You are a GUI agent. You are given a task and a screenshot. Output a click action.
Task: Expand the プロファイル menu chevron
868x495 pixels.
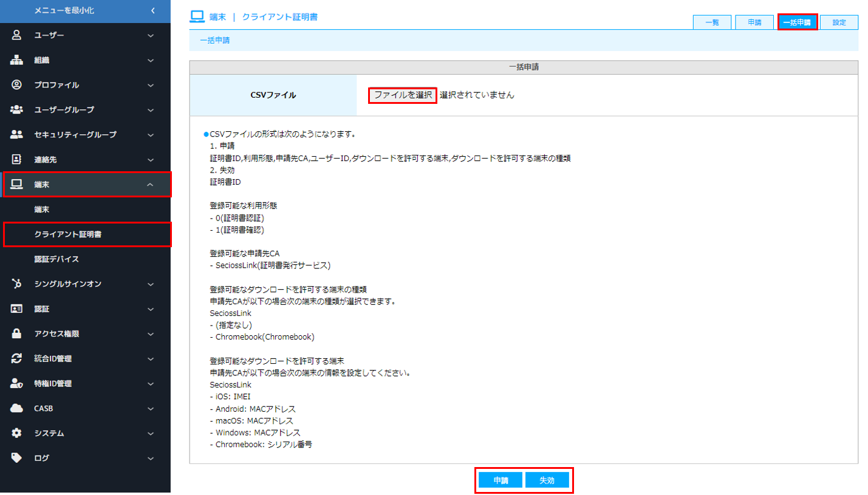pos(151,86)
